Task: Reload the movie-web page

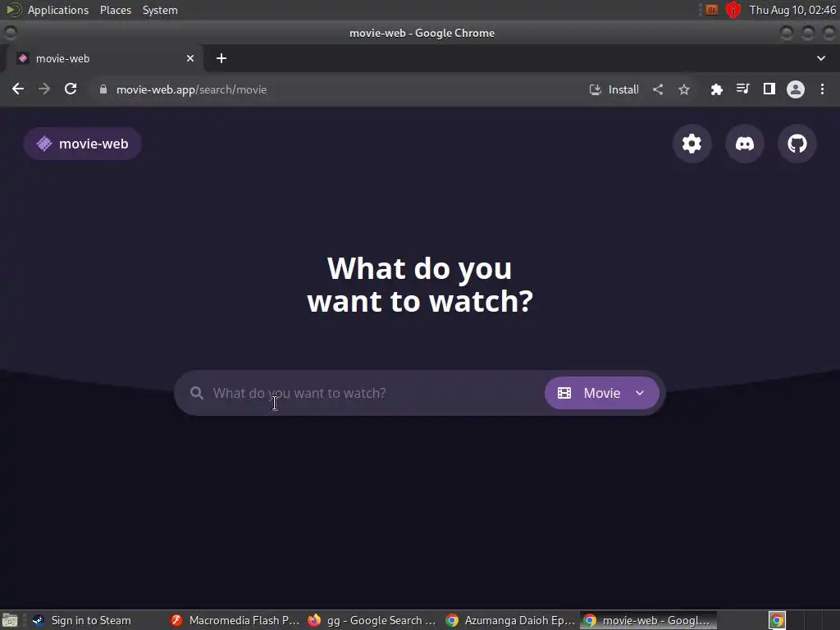Action: coord(71,89)
